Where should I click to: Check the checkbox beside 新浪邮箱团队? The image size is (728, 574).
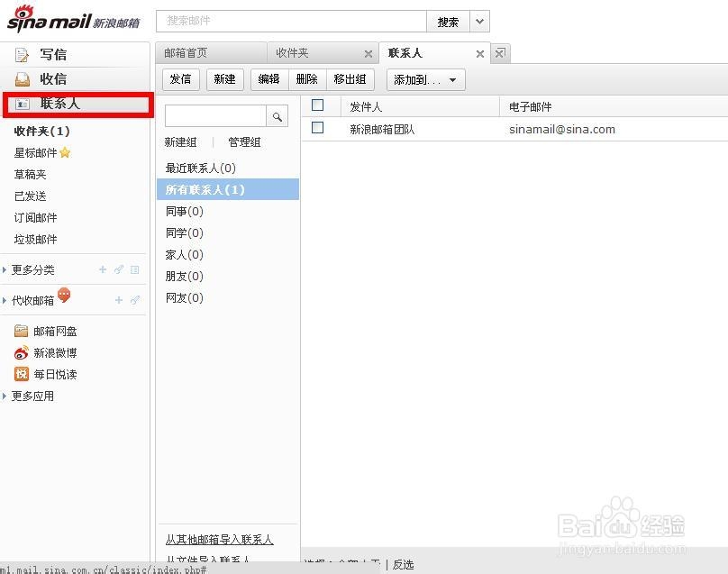point(317,129)
